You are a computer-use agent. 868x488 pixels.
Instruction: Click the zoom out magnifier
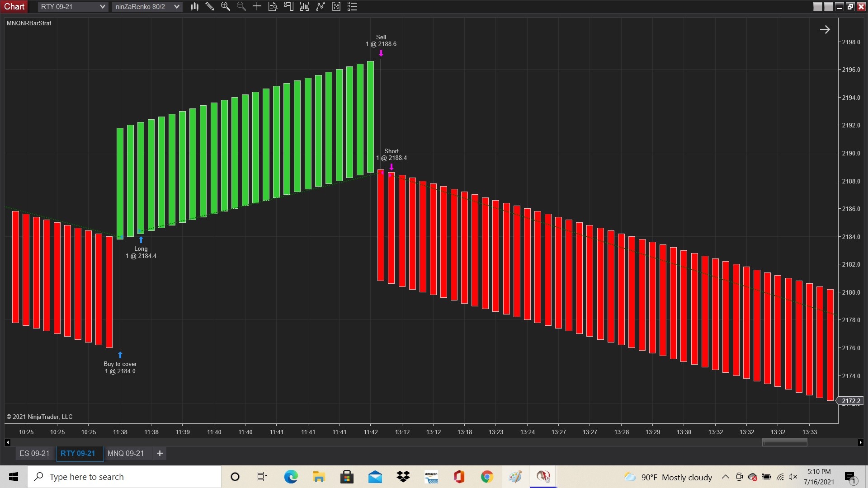[x=241, y=6]
